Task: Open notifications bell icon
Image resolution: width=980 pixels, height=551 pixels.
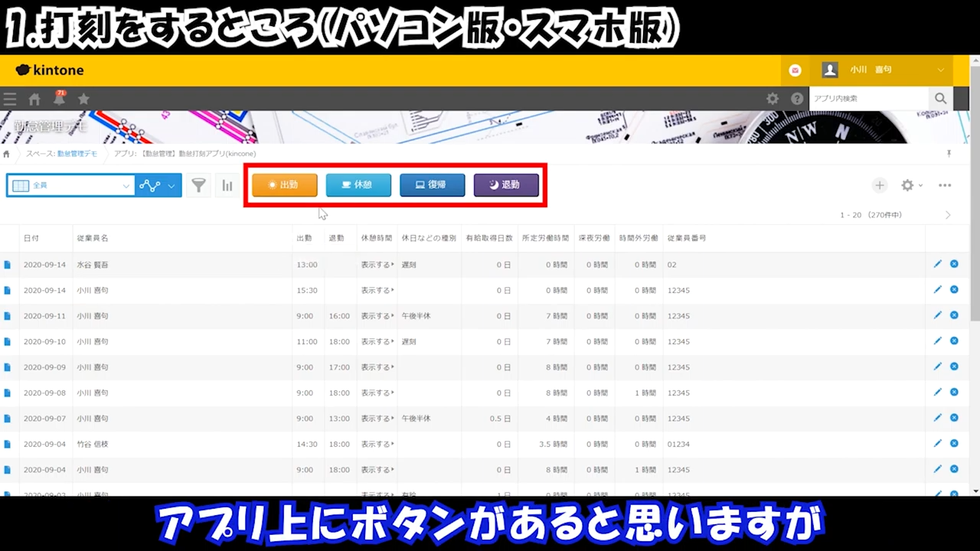Action: click(59, 99)
